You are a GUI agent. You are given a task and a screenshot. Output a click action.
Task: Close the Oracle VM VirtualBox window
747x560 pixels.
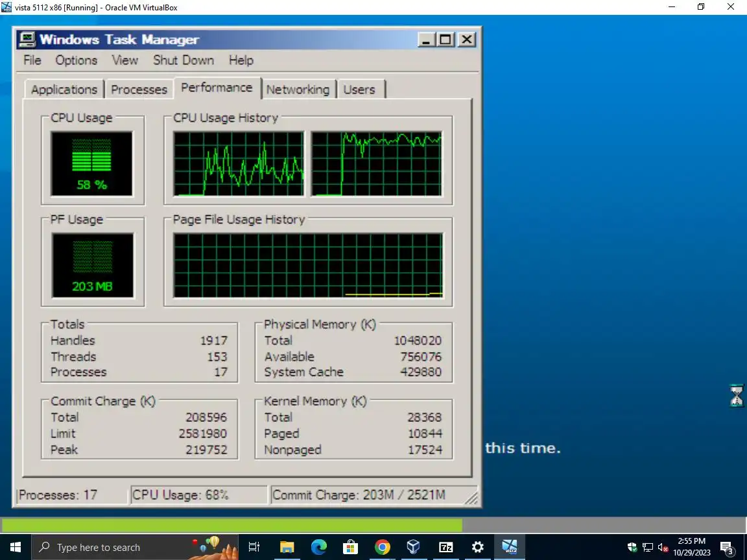[x=731, y=7]
